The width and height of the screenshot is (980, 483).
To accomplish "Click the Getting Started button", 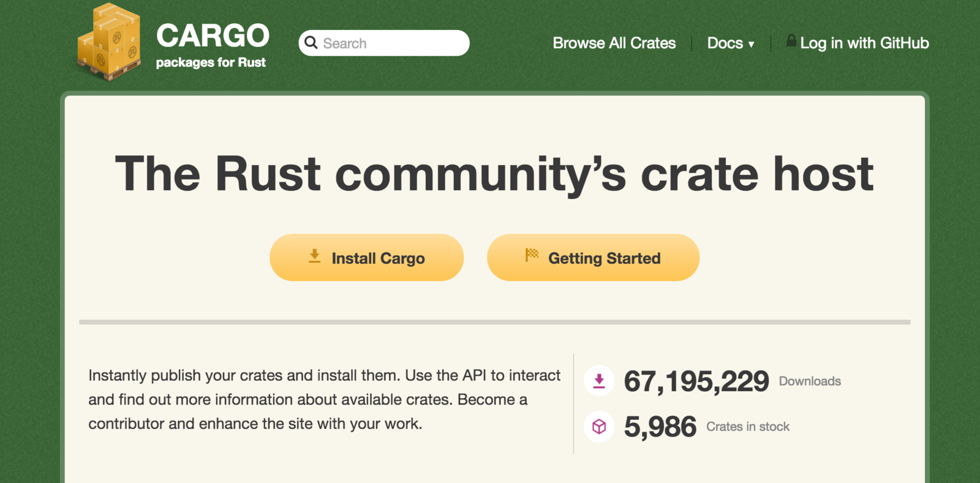I will pos(593,257).
